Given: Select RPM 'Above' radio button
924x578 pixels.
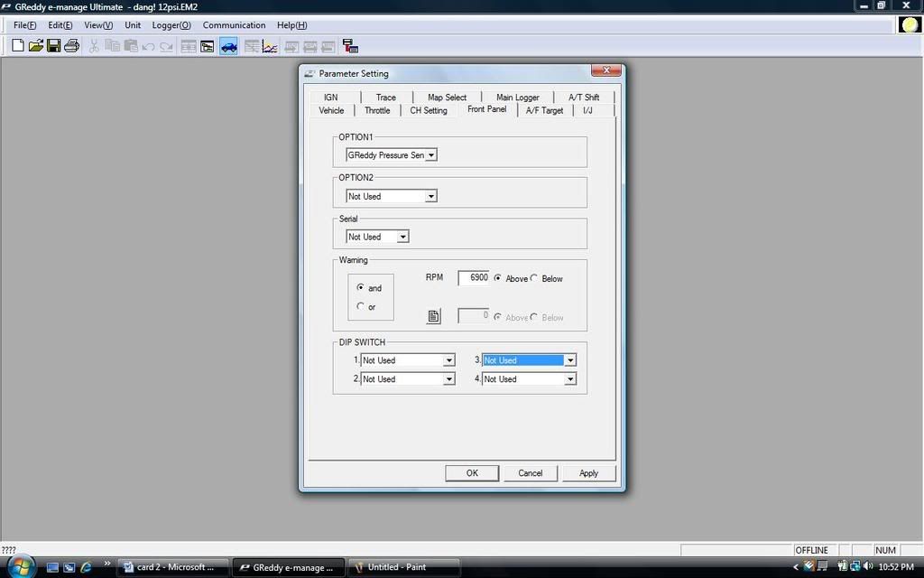Looking at the screenshot, I should pyautogui.click(x=498, y=278).
